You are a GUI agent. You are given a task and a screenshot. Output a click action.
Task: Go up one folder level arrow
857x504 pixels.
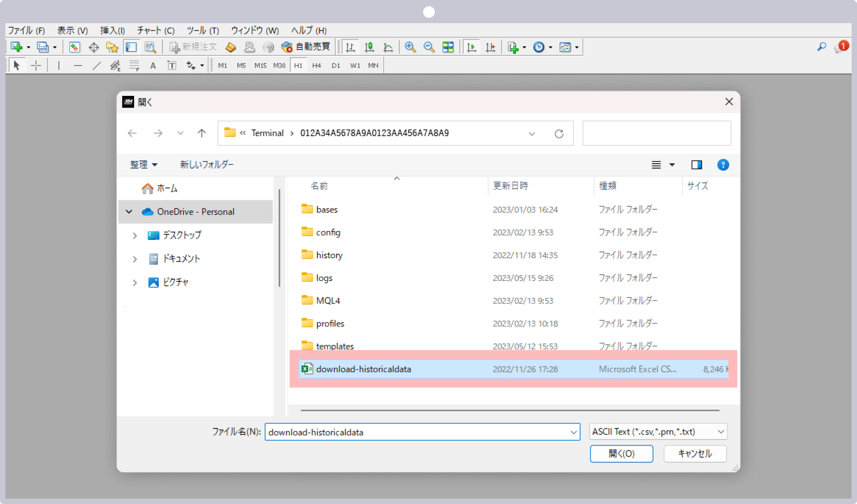pos(202,133)
